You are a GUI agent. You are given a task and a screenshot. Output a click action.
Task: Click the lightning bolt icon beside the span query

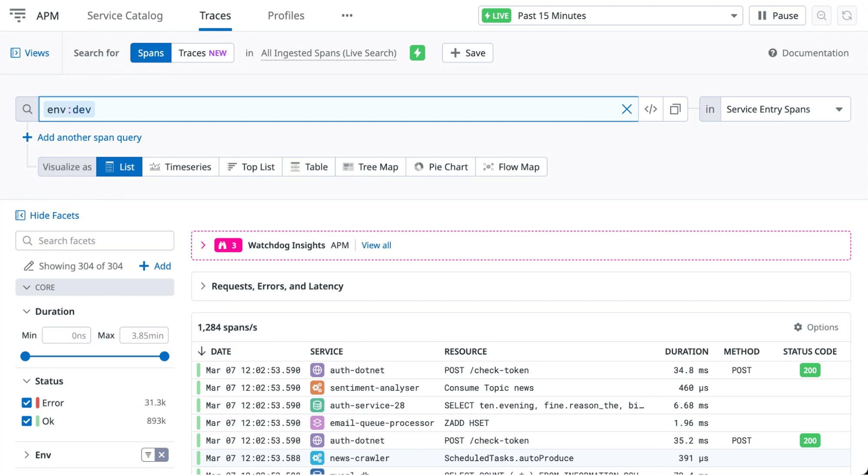tap(417, 53)
